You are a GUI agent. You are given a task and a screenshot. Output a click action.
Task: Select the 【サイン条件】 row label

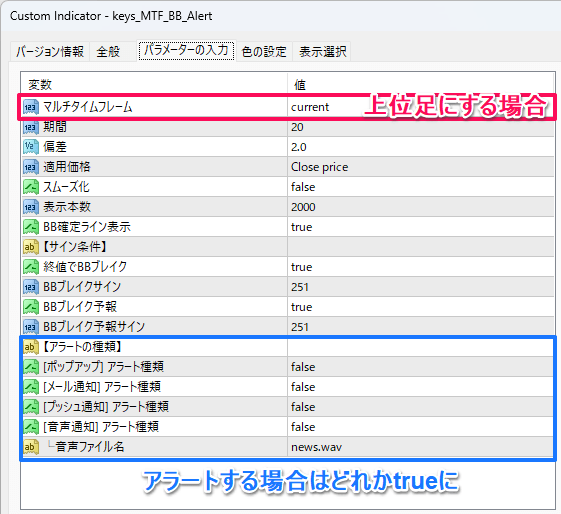tap(75, 247)
